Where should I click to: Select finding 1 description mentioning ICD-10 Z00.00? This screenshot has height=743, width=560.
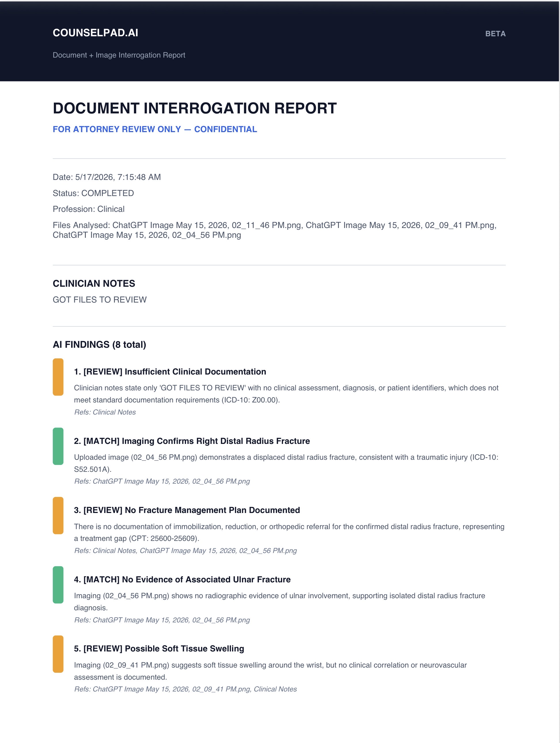point(286,394)
